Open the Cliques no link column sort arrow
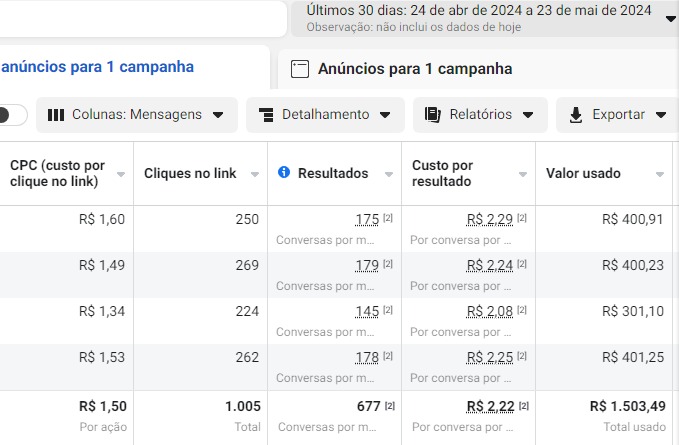Screen dimensions: 679x445 [253, 174]
